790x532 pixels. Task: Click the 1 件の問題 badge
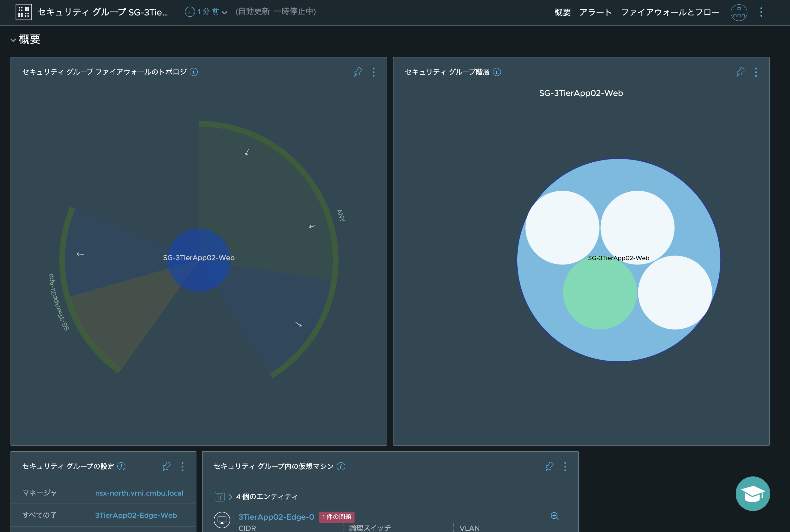336,517
